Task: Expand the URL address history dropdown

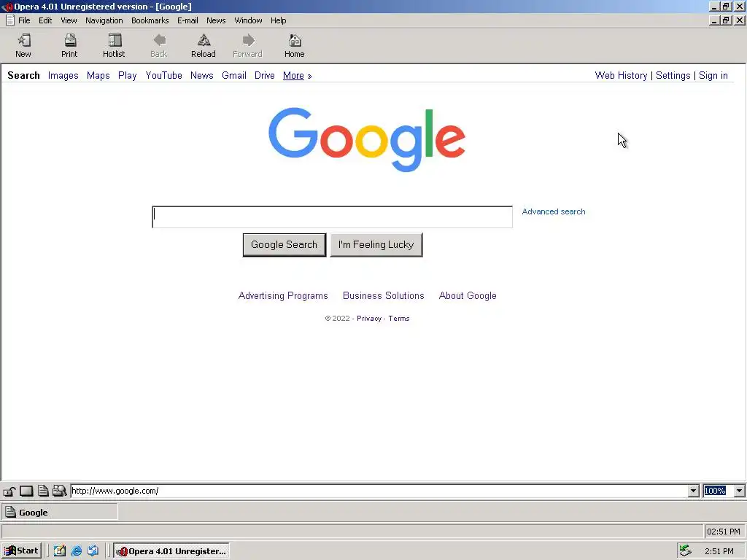Action: 693,491
